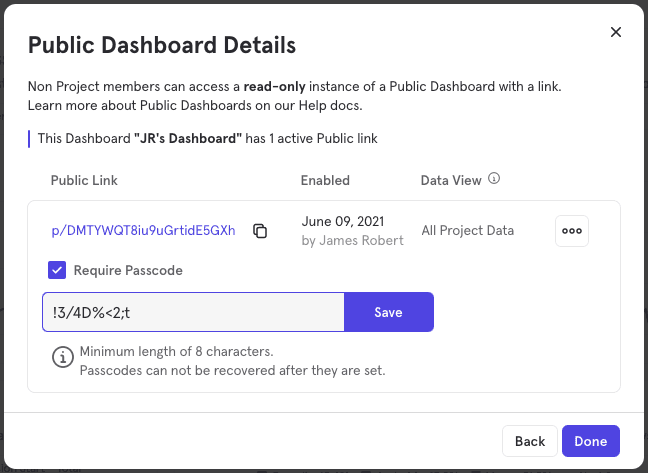Click the Require Passcode label text

coord(128,270)
